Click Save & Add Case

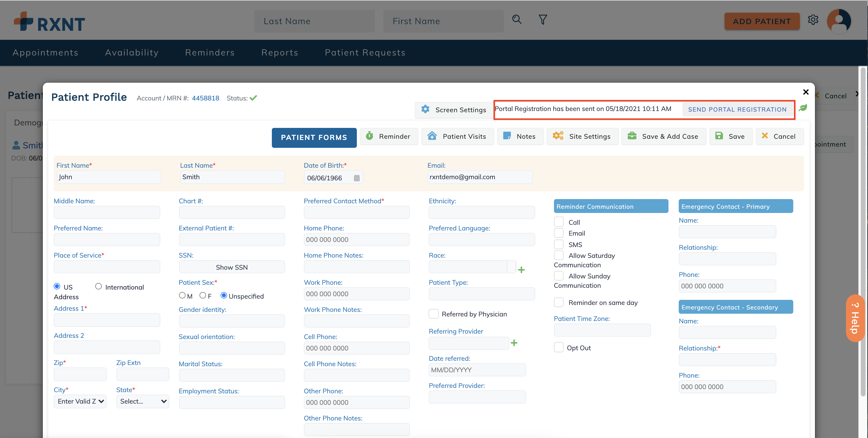[663, 136]
